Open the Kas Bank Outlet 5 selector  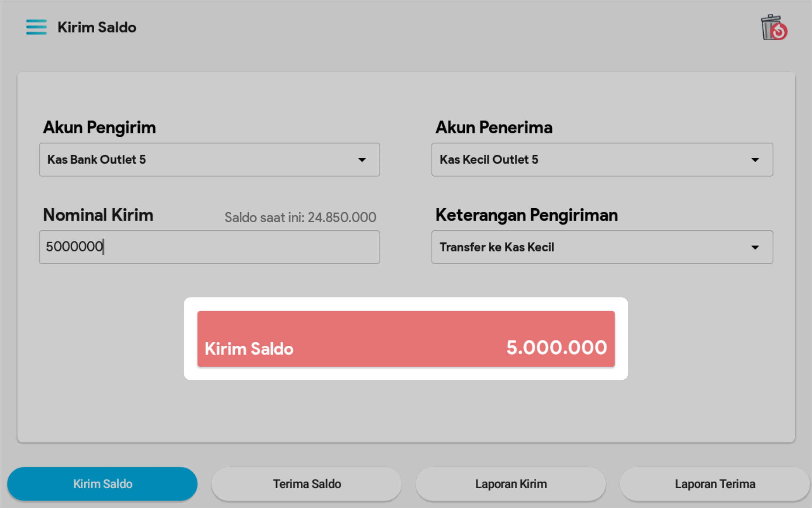(x=201, y=160)
